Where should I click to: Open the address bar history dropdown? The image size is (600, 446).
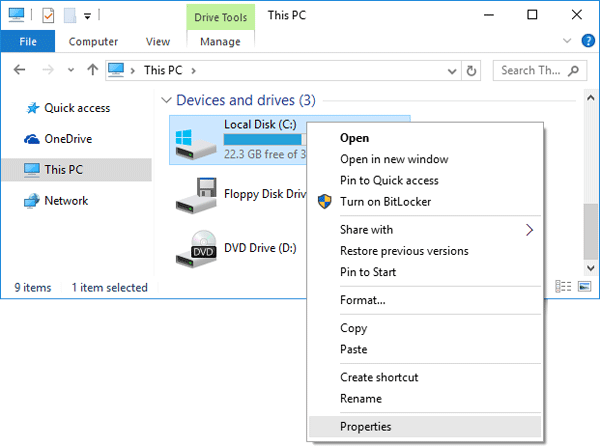(x=452, y=71)
